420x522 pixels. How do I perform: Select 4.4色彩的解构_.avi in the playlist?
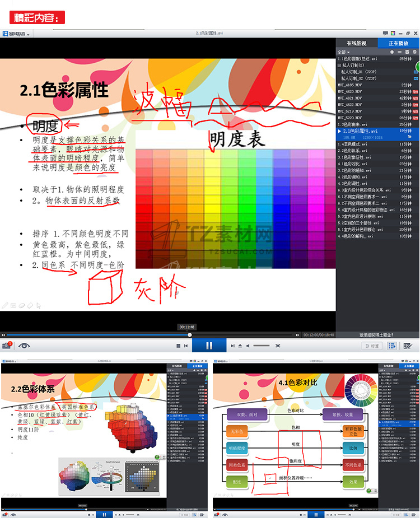click(377, 236)
